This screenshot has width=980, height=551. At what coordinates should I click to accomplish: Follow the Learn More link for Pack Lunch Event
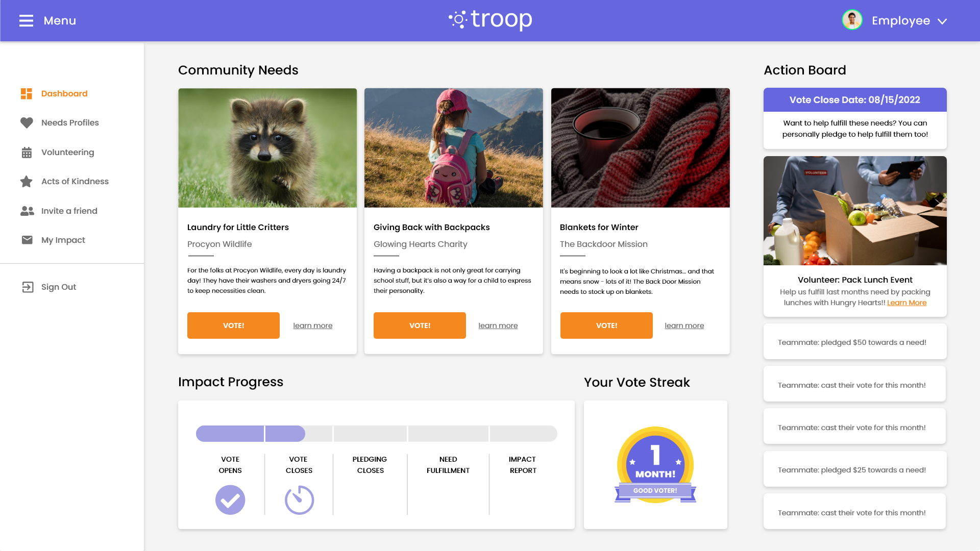tap(906, 303)
